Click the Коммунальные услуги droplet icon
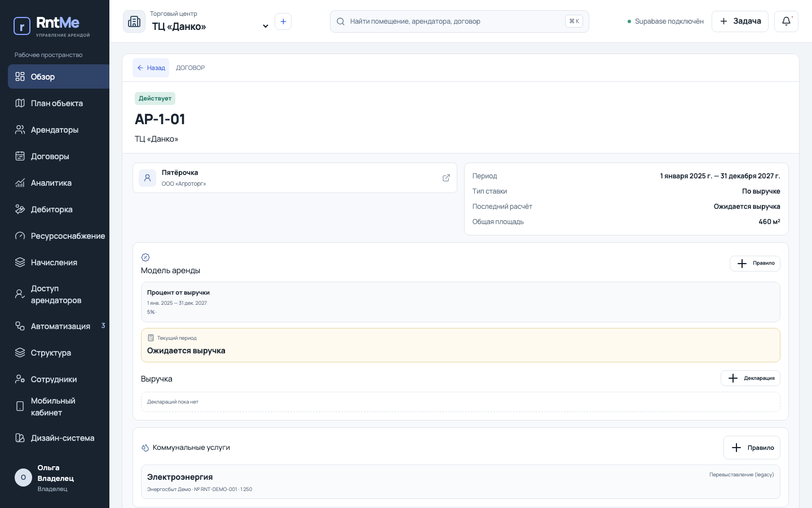 pos(145,448)
